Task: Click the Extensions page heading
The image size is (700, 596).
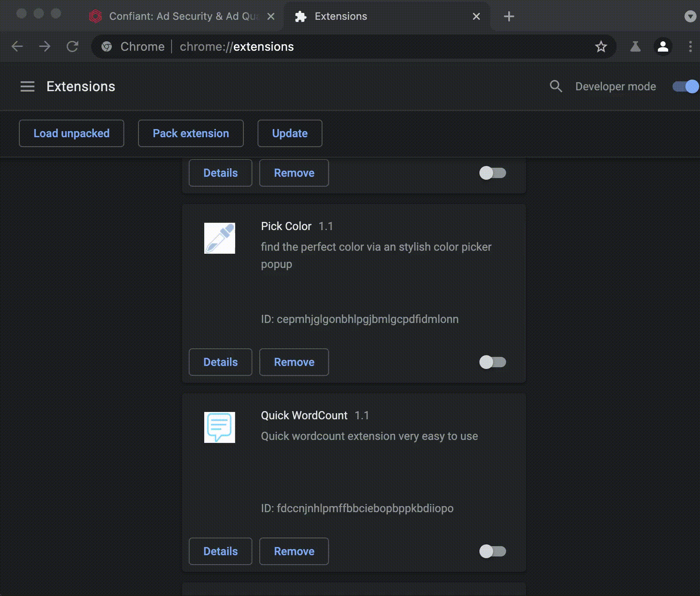Action: 81,86
